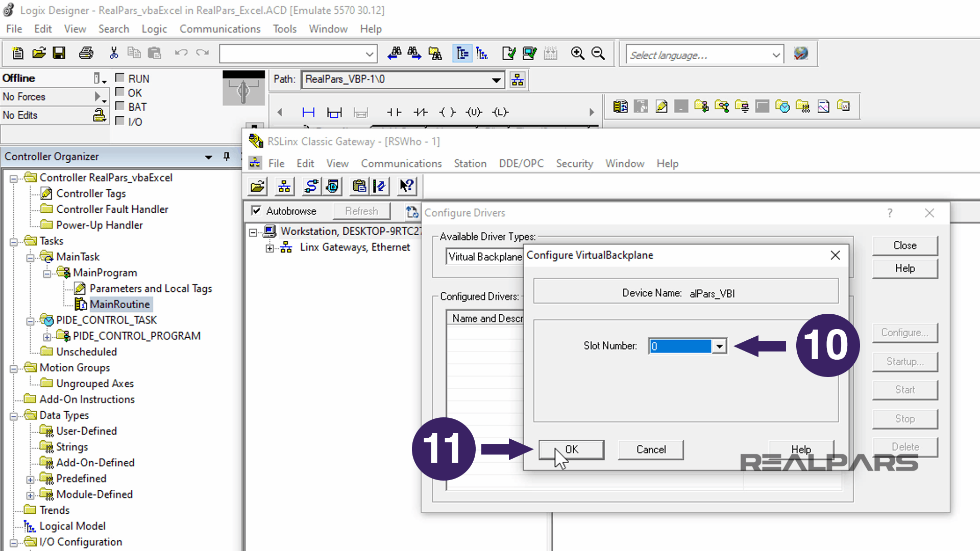Click the New project icon in Logix Designer
Image resolution: width=980 pixels, height=551 pixels.
click(17, 54)
